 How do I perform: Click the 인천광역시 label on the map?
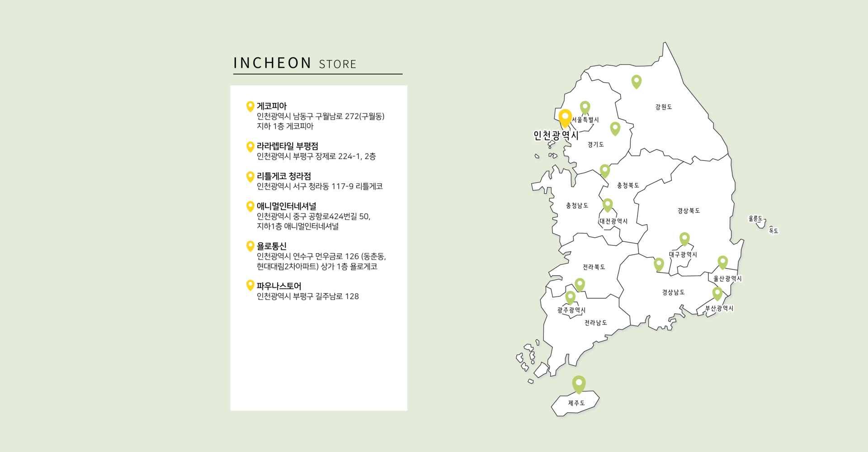pos(556,135)
